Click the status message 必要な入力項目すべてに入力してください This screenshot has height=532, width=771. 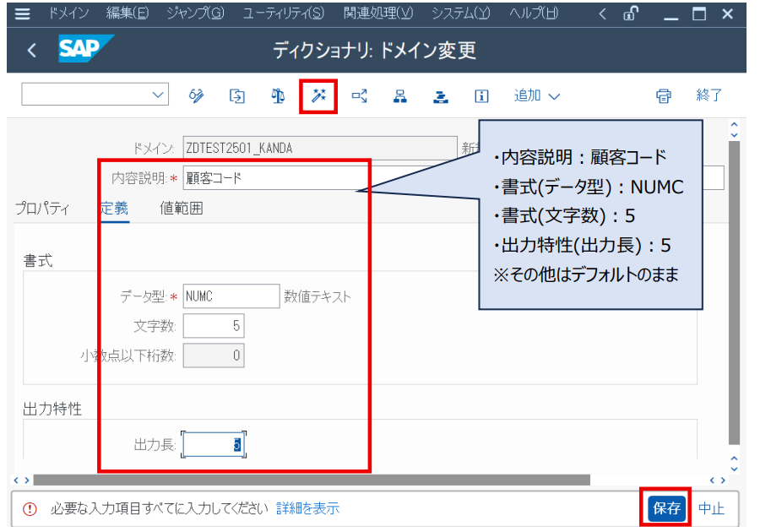[160, 508]
